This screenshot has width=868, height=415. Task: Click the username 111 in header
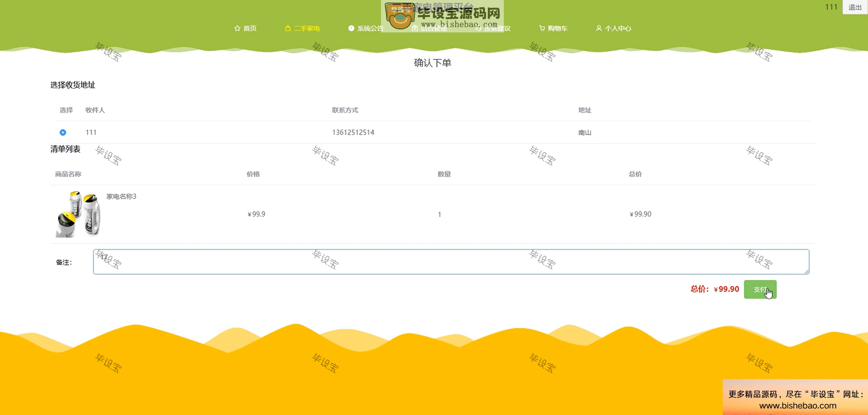click(831, 7)
